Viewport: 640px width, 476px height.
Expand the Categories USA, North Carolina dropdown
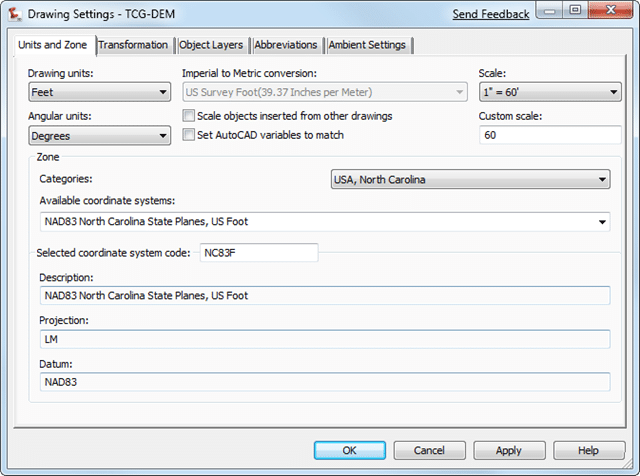coord(470,180)
